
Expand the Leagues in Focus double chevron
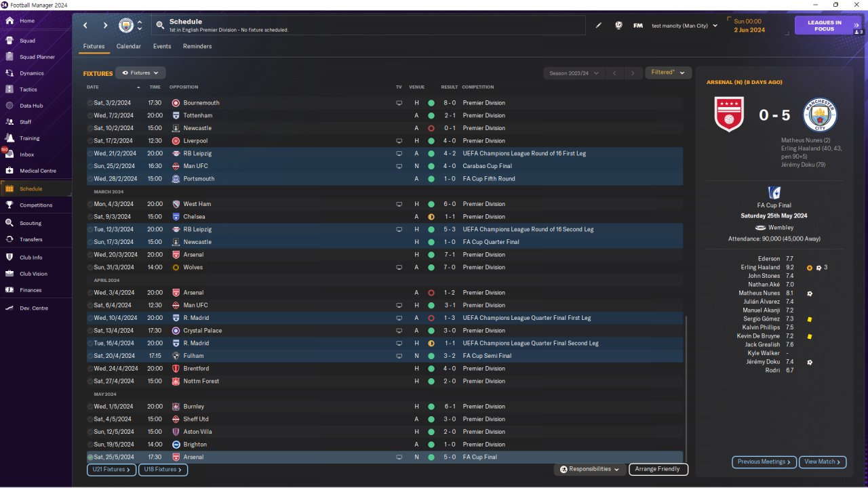coord(857,26)
